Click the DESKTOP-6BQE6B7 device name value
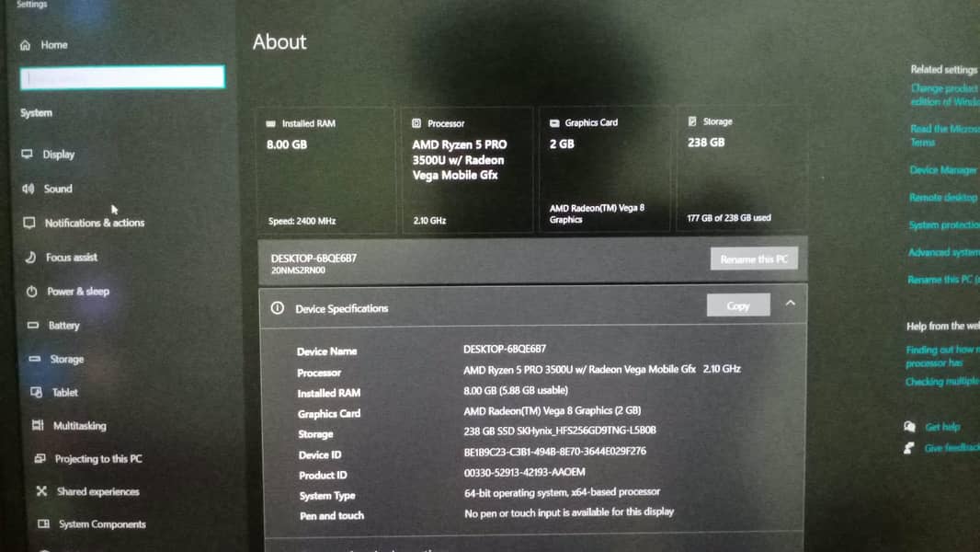This screenshot has height=552, width=980. pyautogui.click(x=505, y=349)
